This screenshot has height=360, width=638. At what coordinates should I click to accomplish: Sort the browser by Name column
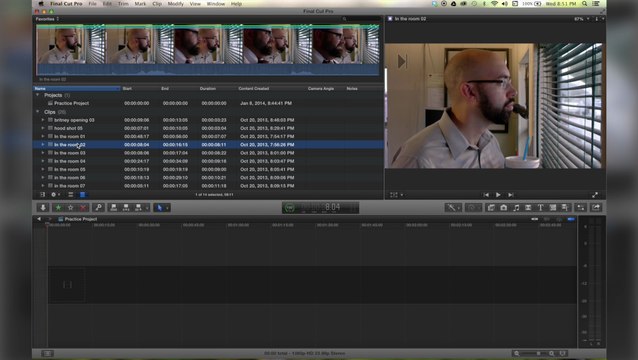76,88
